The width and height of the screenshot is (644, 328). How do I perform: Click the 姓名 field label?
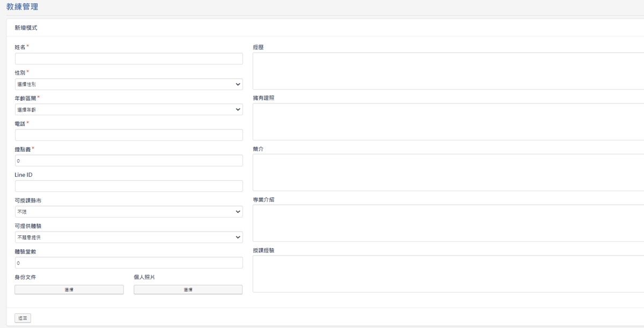(20, 47)
